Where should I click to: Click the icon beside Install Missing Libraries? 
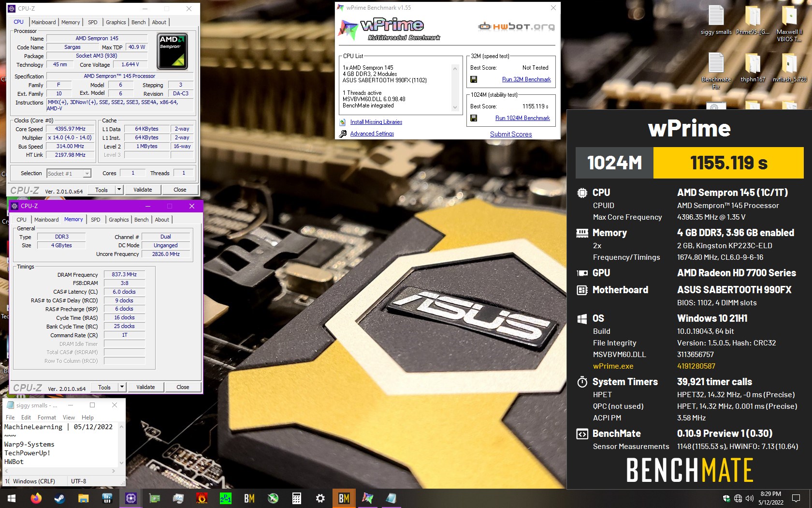click(343, 122)
